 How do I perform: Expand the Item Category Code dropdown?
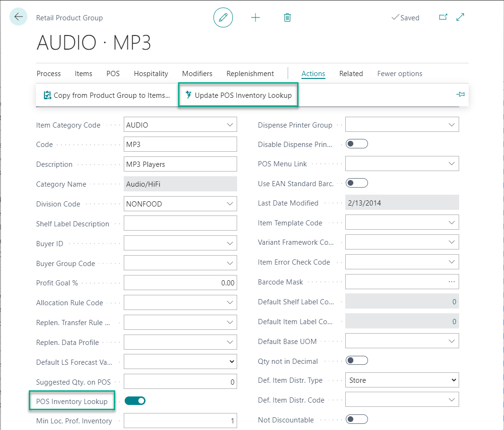tap(230, 125)
